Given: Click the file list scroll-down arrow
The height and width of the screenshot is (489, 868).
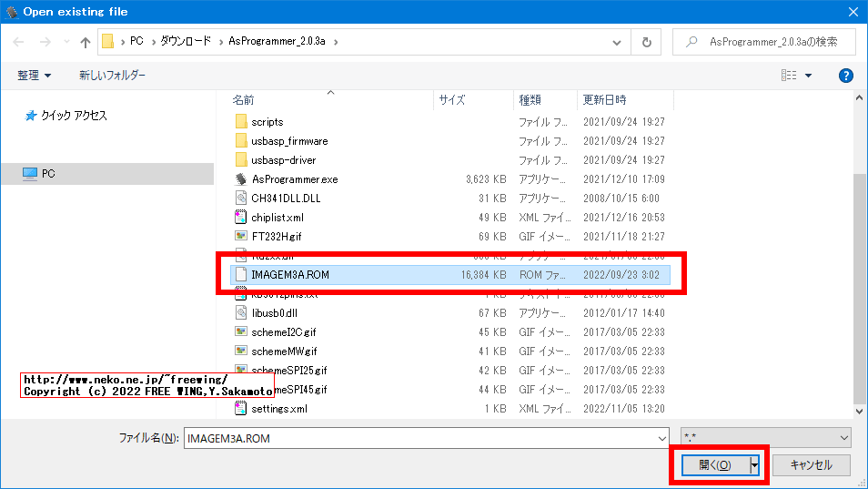Looking at the screenshot, I should click(x=859, y=411).
